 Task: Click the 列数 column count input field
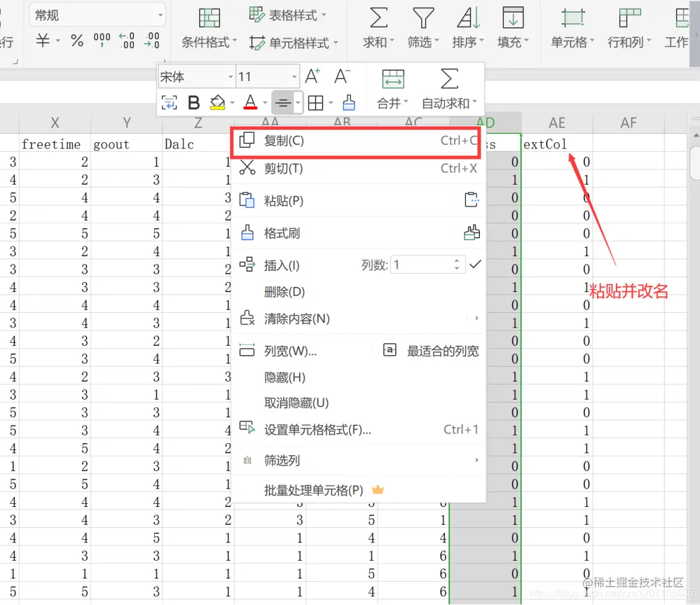click(421, 265)
